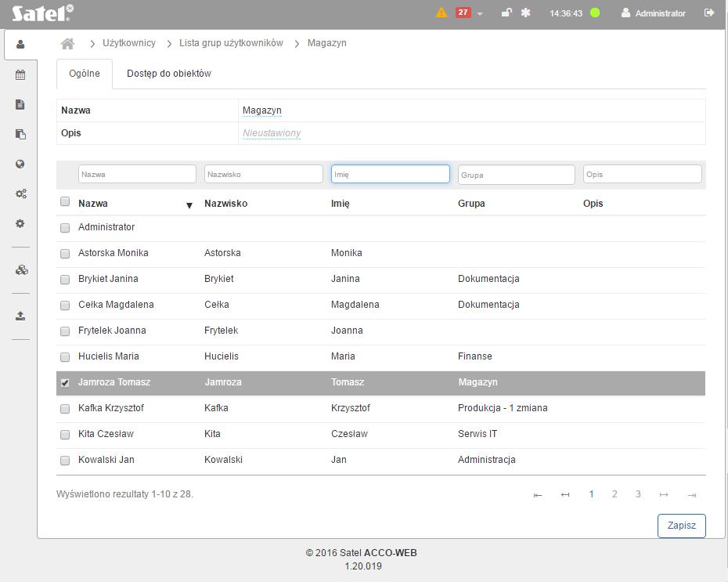Go to first page arrow
This screenshot has width=728, height=582.
click(538, 495)
